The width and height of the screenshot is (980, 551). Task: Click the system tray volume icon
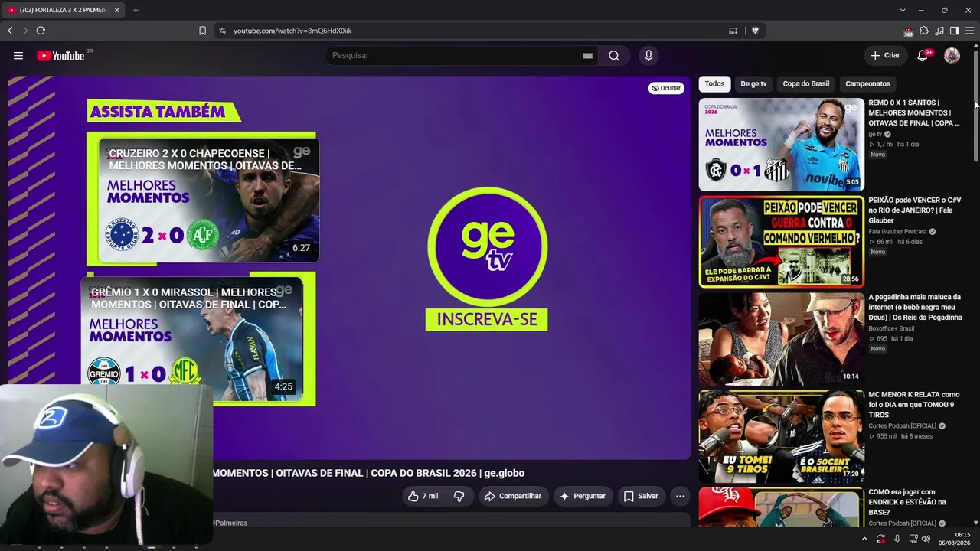click(x=926, y=540)
